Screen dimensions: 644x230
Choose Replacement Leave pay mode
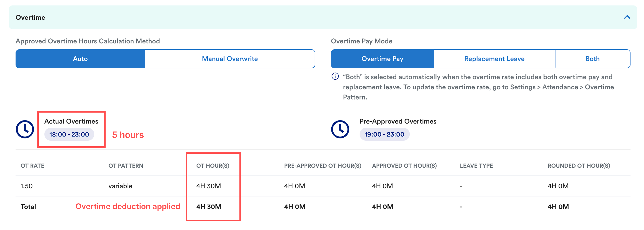pos(494,59)
